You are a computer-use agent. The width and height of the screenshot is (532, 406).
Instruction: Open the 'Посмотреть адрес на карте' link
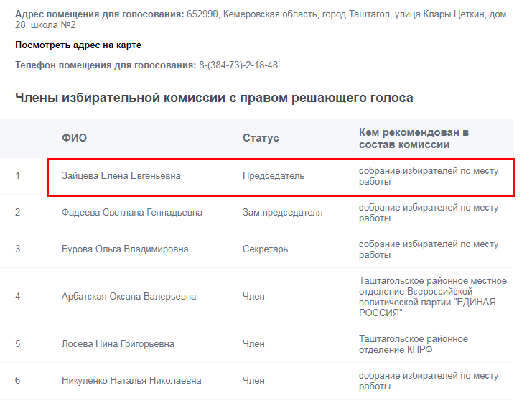click(x=78, y=45)
